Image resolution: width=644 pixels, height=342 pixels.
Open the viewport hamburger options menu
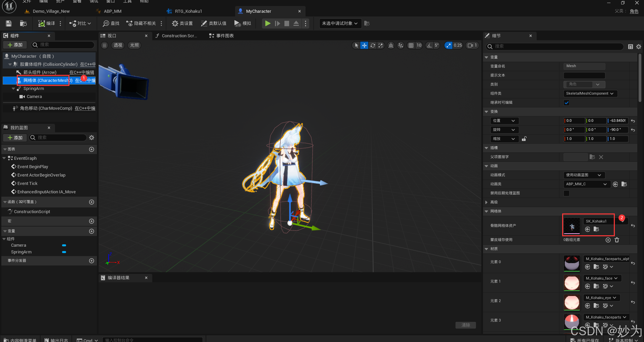pyautogui.click(x=105, y=45)
